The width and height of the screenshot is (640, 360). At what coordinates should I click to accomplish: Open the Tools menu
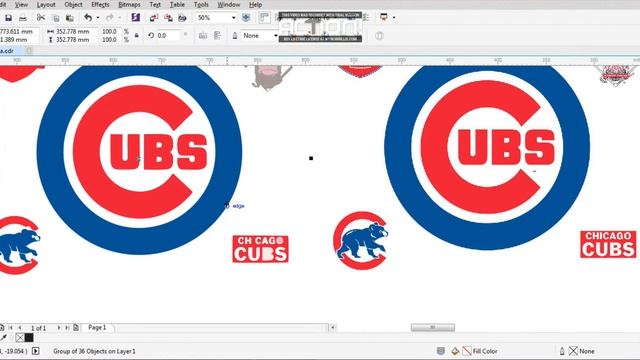[x=201, y=4]
